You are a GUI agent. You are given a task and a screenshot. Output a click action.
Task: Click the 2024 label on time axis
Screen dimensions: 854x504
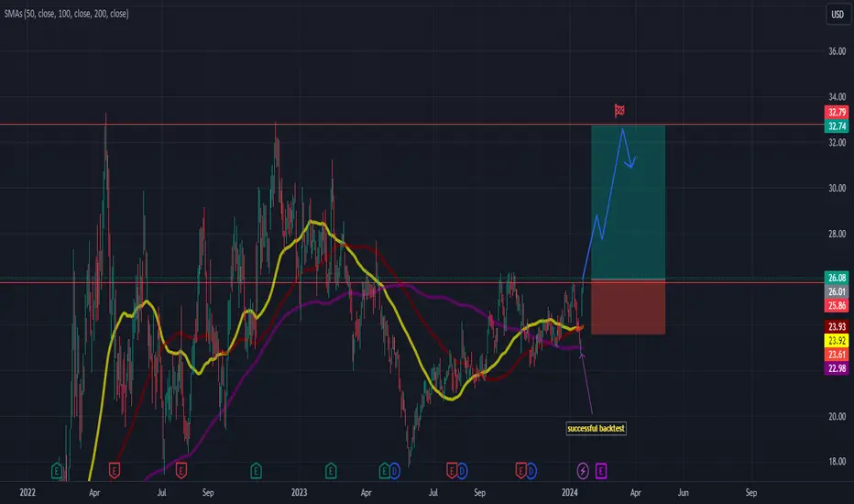(x=569, y=493)
